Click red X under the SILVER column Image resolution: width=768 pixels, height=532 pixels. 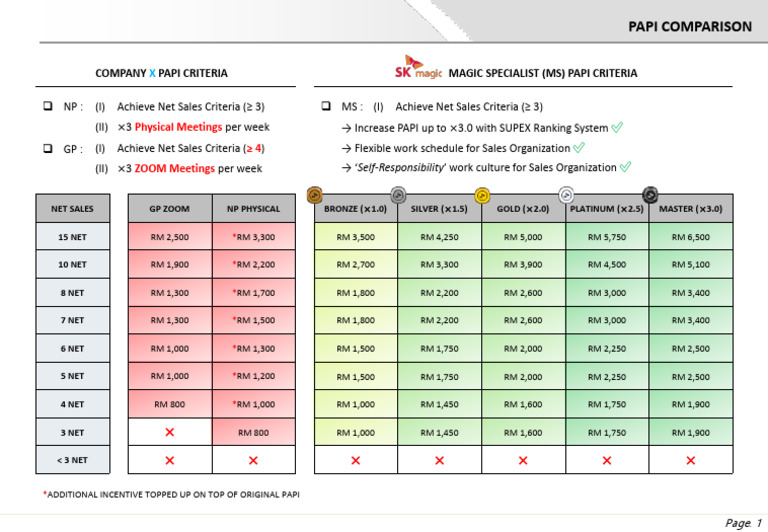point(439,460)
